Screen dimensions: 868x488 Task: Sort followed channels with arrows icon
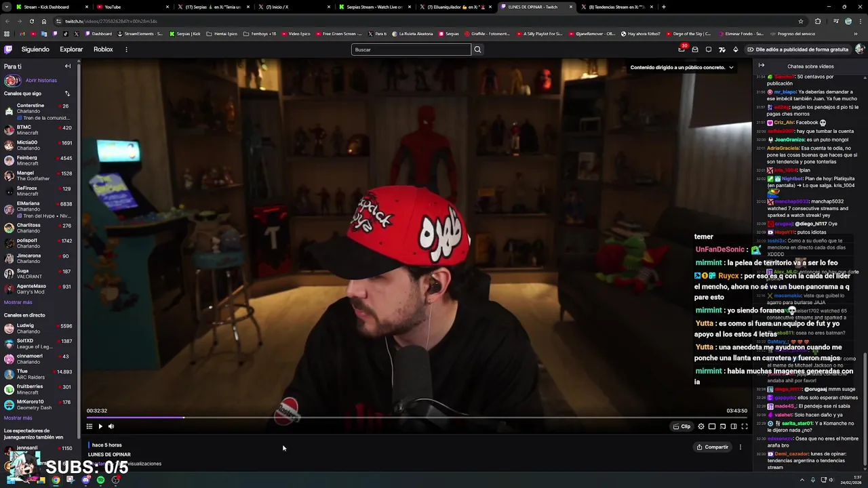tap(67, 94)
